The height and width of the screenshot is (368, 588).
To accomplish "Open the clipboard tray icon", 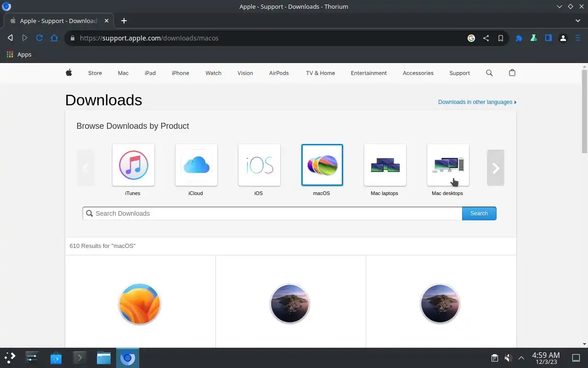I will pyautogui.click(x=495, y=358).
